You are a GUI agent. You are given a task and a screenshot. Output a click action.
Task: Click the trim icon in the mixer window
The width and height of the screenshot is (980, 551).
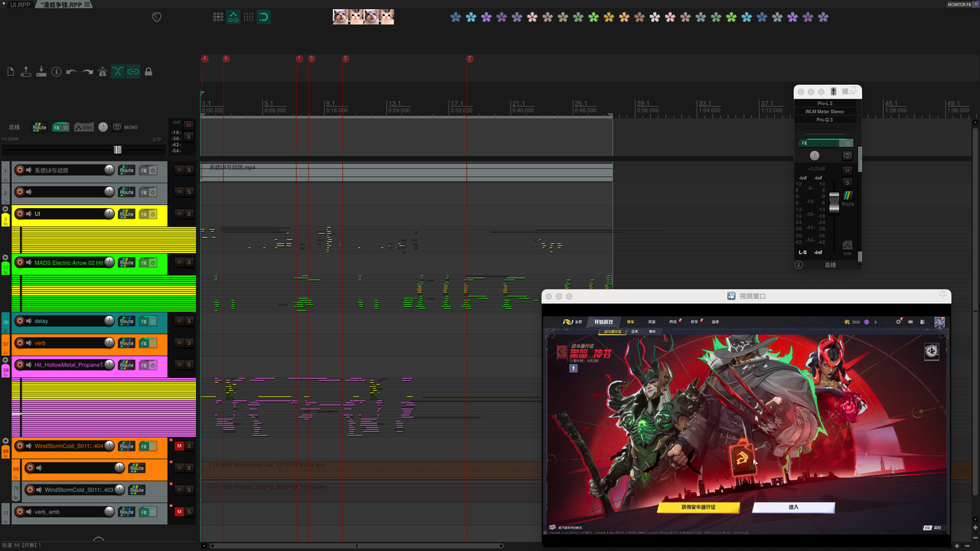coord(848,247)
